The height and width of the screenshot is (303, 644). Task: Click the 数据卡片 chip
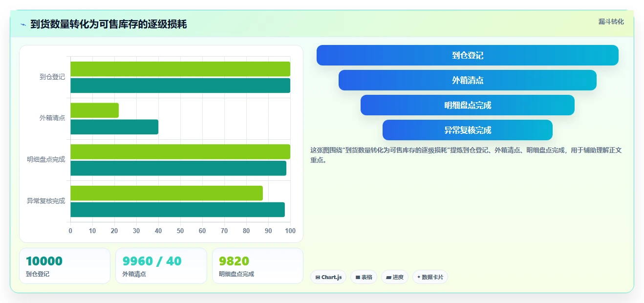point(430,277)
